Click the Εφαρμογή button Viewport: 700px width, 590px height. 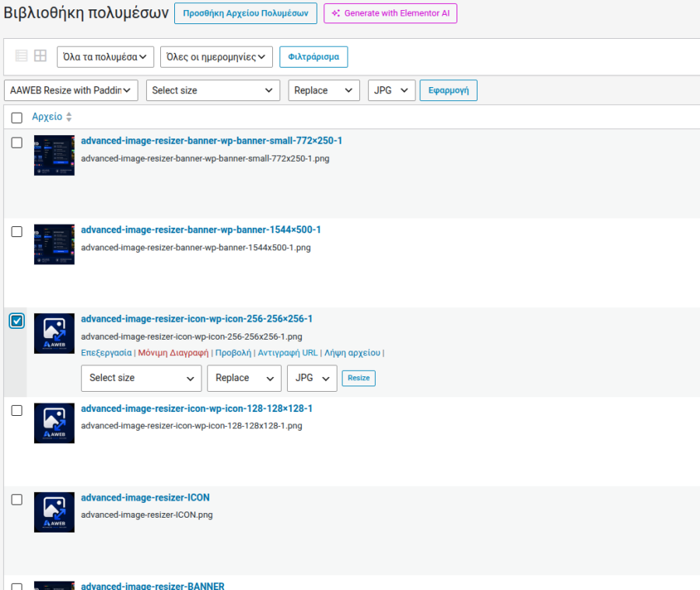448,90
